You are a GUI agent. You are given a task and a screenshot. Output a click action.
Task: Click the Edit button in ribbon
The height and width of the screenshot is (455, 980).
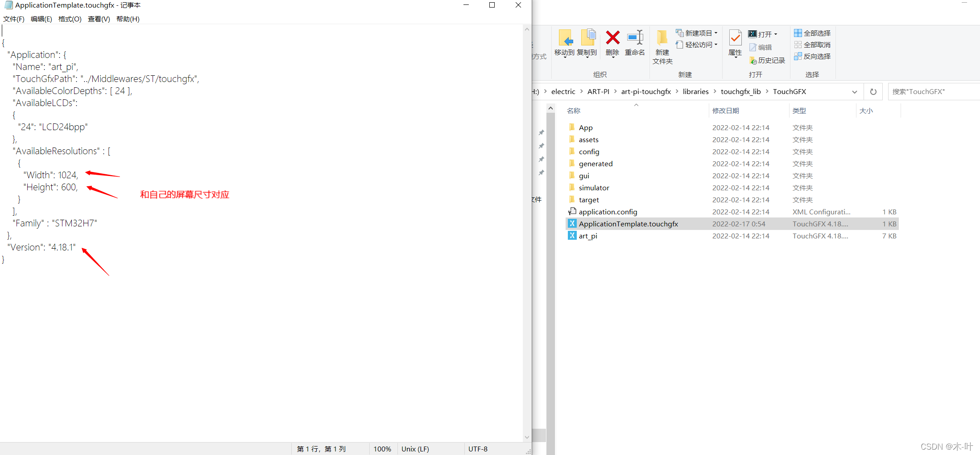coord(761,47)
